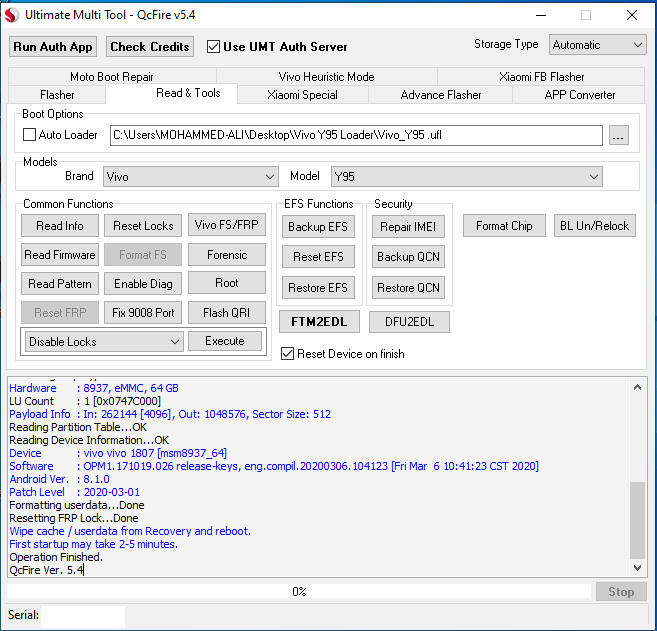The height and width of the screenshot is (631, 657).
Task: Click the QcFire app icon in title bar
Action: [12, 15]
